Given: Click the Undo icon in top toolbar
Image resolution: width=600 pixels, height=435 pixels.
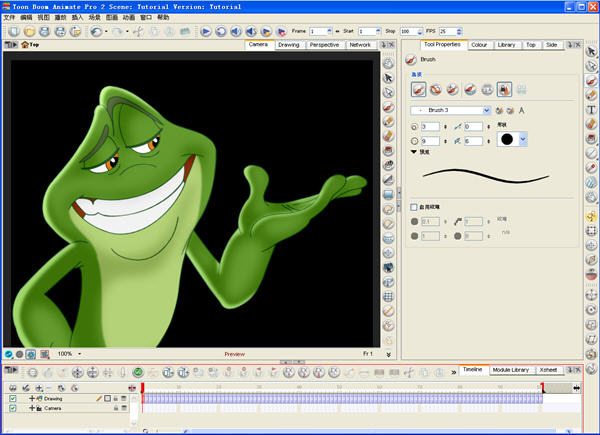Looking at the screenshot, I should [x=95, y=32].
